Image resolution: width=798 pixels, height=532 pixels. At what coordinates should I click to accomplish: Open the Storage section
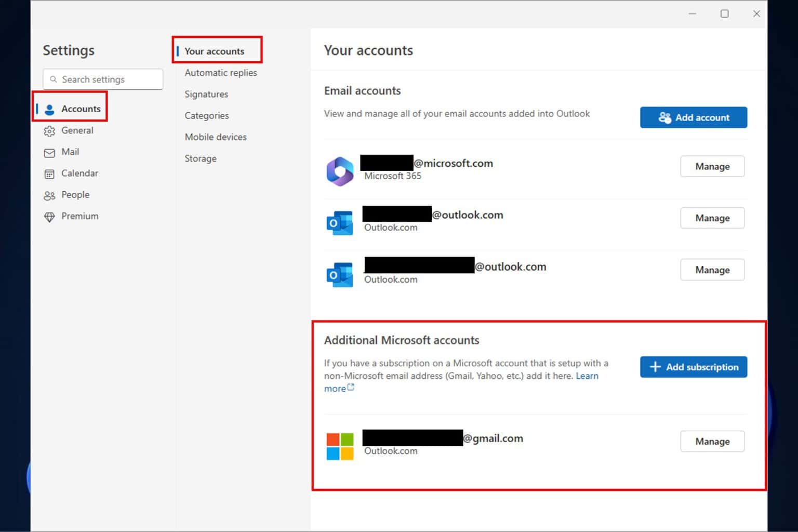201,158
